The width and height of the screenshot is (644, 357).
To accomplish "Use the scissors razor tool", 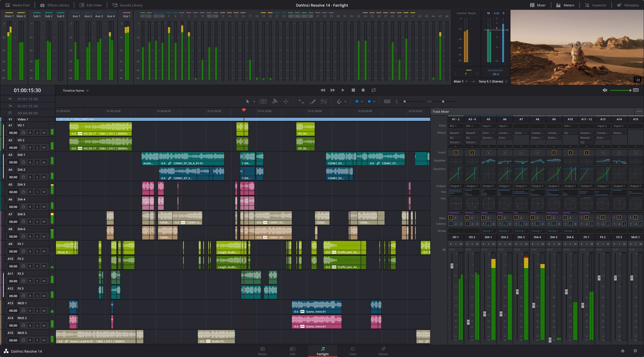I will [x=274, y=101].
